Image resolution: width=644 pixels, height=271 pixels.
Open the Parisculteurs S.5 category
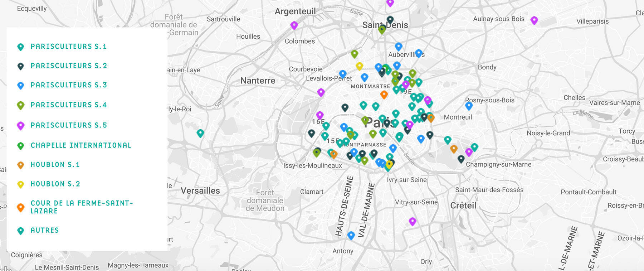click(69, 125)
